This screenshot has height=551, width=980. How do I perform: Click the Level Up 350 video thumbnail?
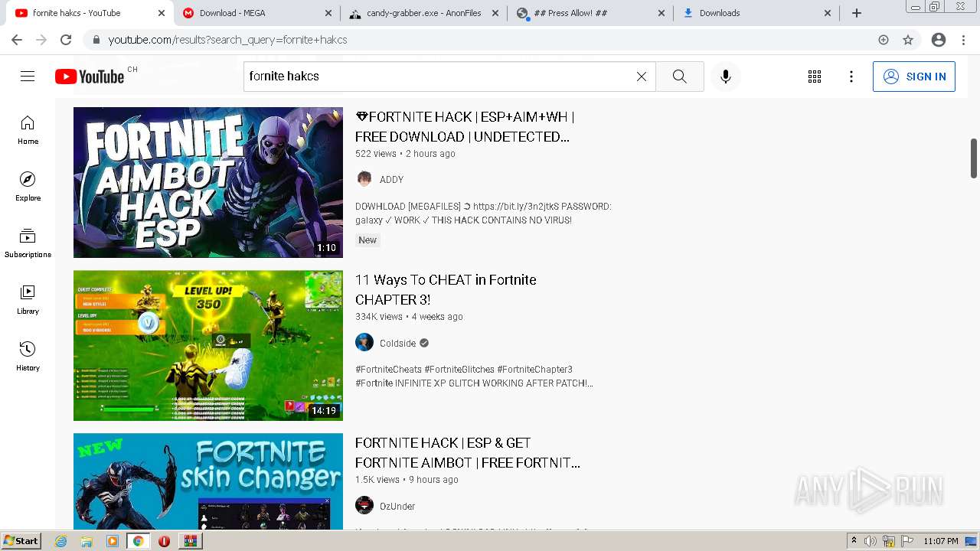208,345
